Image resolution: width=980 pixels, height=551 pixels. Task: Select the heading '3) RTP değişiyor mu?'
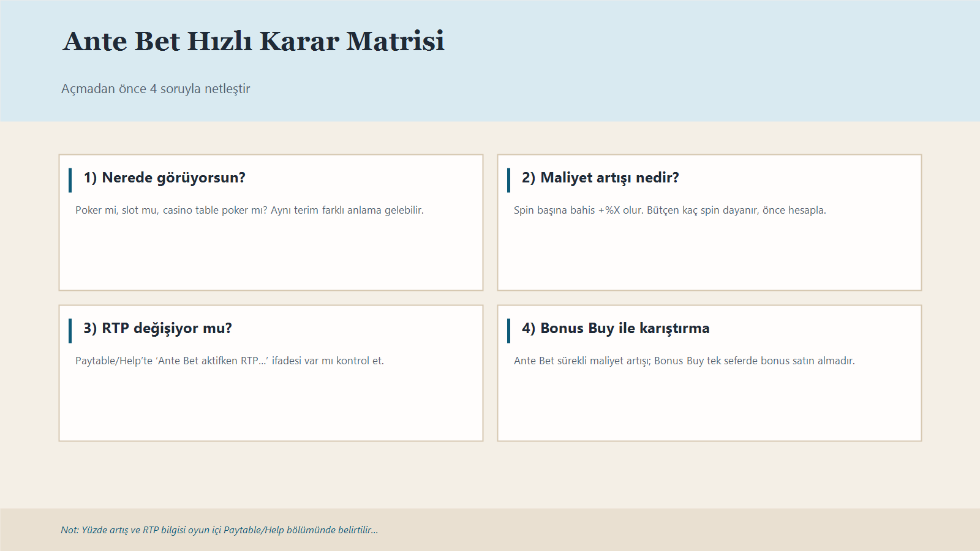(158, 328)
